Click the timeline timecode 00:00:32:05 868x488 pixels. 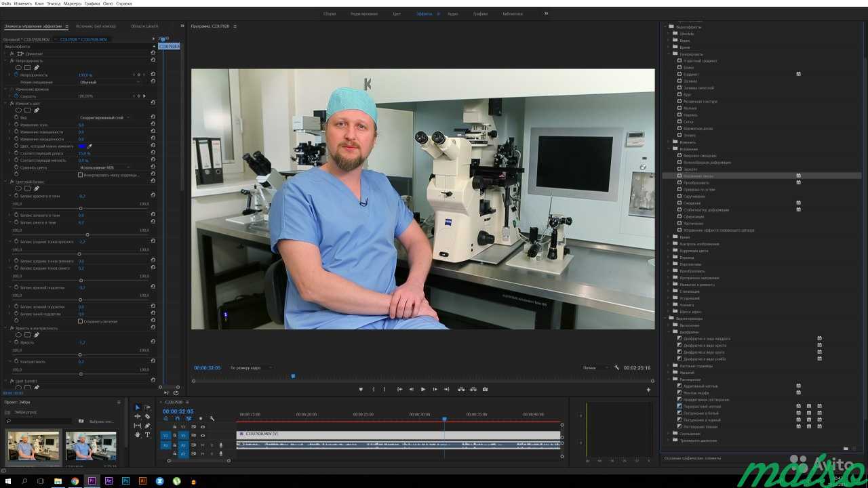[178, 411]
